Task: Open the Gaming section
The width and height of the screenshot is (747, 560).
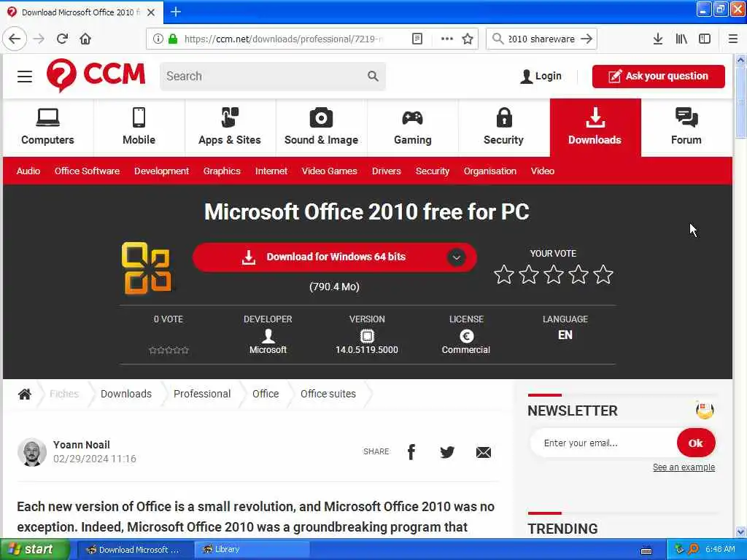Action: pos(413,127)
